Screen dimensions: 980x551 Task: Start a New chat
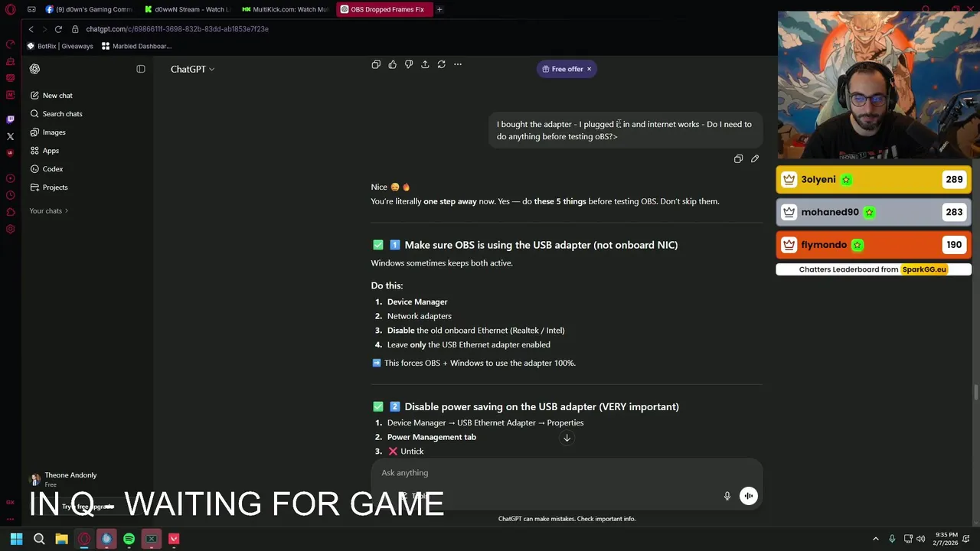52,96
